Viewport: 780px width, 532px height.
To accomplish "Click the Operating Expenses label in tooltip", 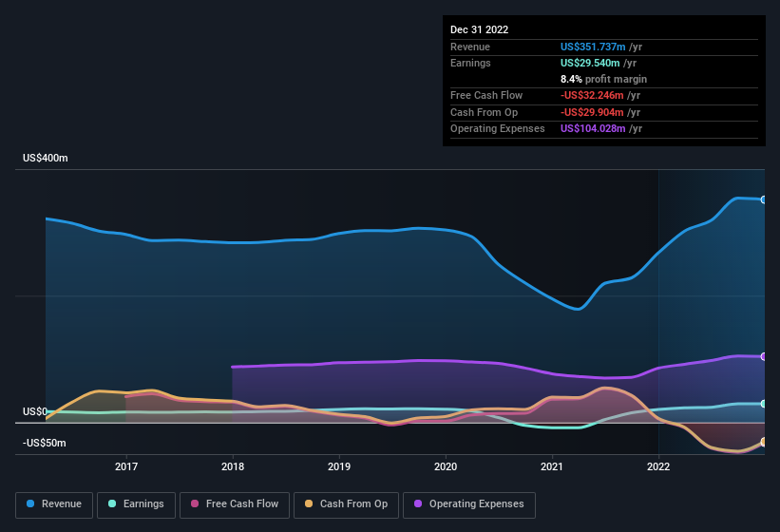I will pyautogui.click(x=498, y=129).
